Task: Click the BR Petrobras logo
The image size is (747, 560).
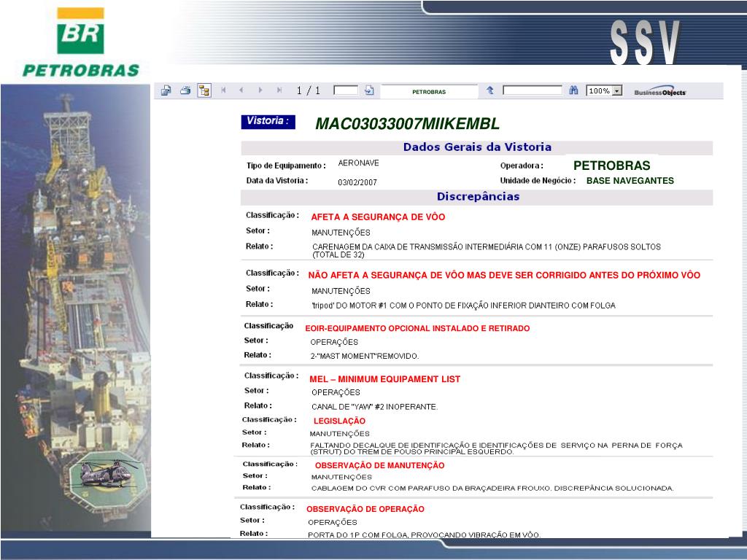Action: pyautogui.click(x=80, y=42)
